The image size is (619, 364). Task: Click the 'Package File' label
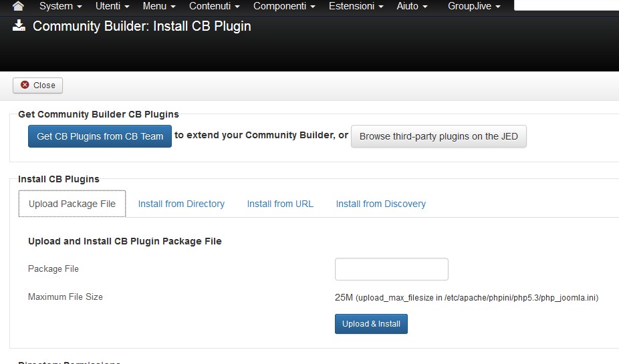53,268
